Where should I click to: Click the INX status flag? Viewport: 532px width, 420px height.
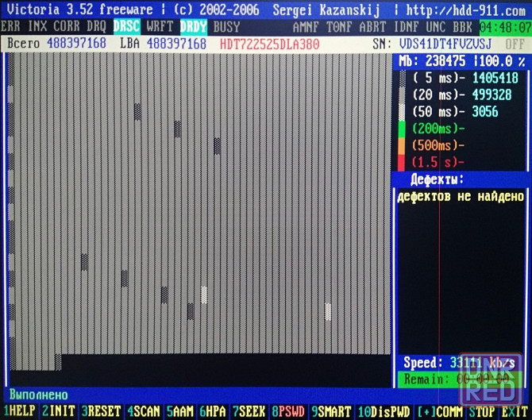pyautogui.click(x=37, y=26)
